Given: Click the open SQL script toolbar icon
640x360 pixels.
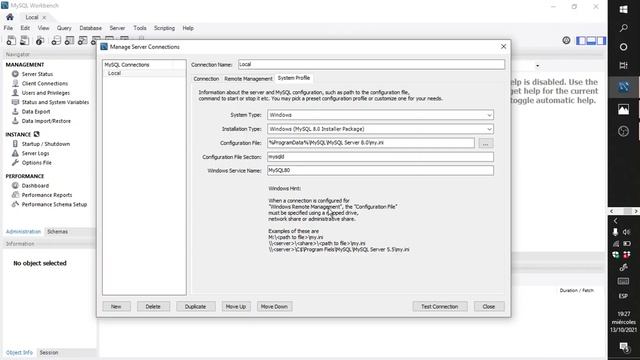Looking at the screenshot, I should tap(24, 40).
